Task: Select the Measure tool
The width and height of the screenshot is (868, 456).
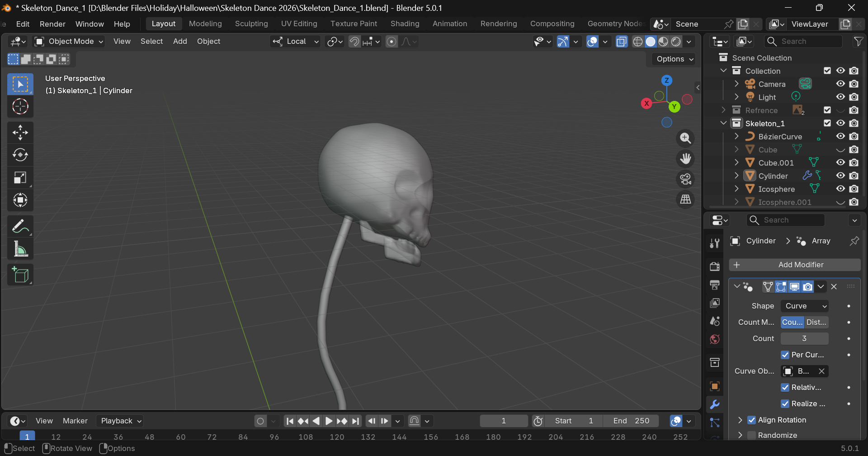Action: 20,249
